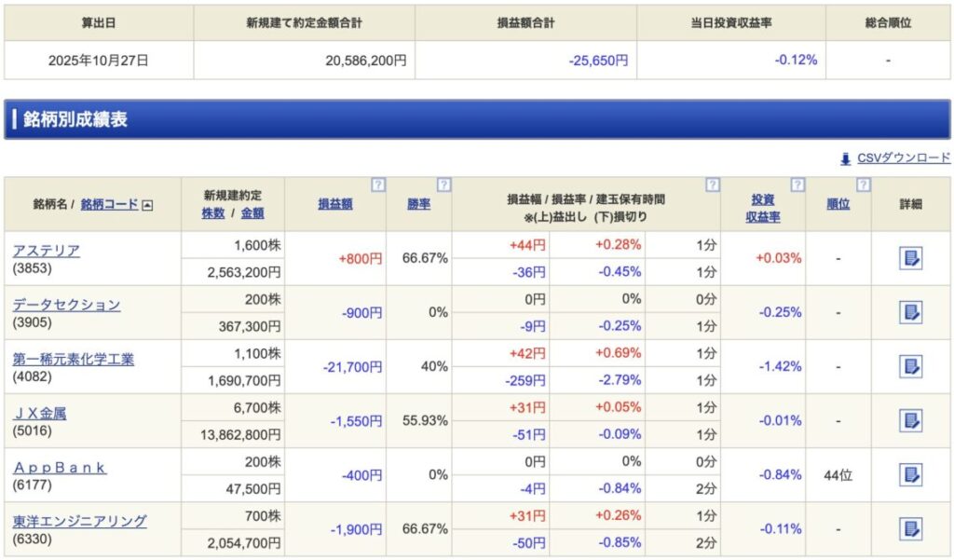Sort by 株数 header link
The image size is (954, 560).
[213, 212]
